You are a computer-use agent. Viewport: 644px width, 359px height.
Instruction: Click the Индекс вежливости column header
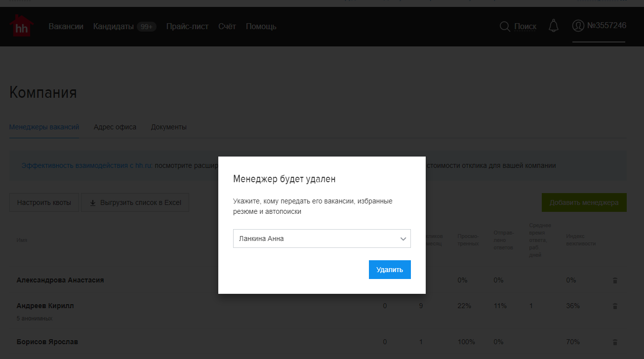[x=581, y=240]
